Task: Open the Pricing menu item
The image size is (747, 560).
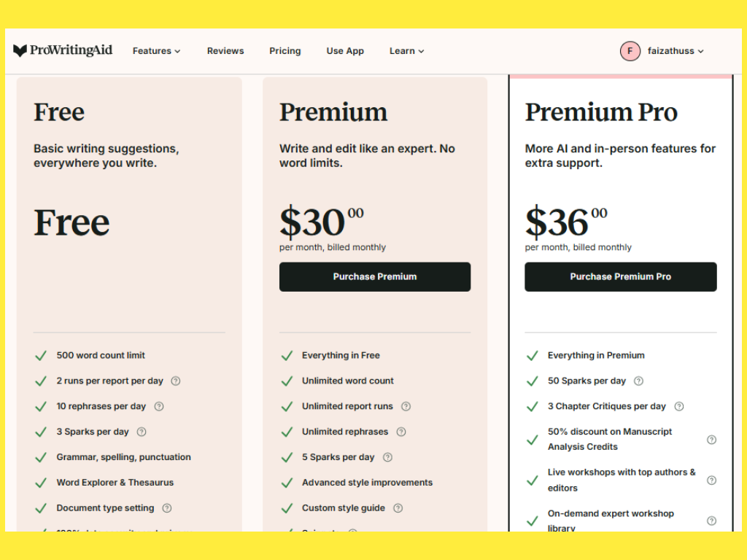Action: point(285,51)
